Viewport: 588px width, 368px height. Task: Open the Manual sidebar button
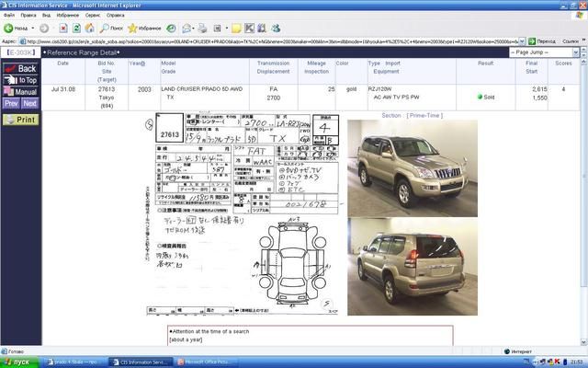coord(20,92)
